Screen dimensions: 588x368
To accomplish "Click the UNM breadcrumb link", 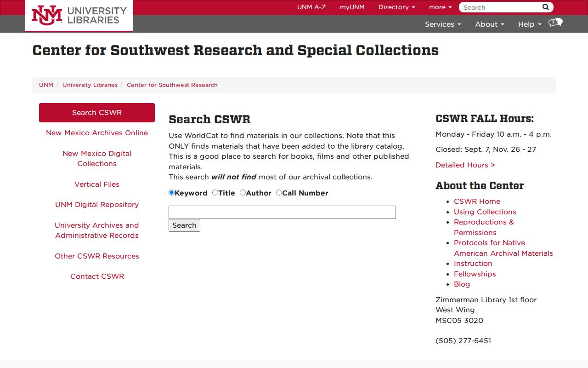I will (46, 85).
